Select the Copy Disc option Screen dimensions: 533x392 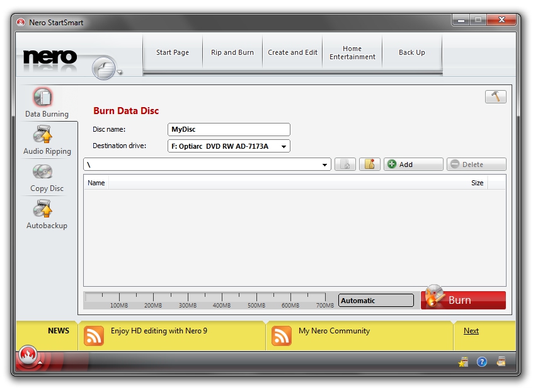(47, 178)
